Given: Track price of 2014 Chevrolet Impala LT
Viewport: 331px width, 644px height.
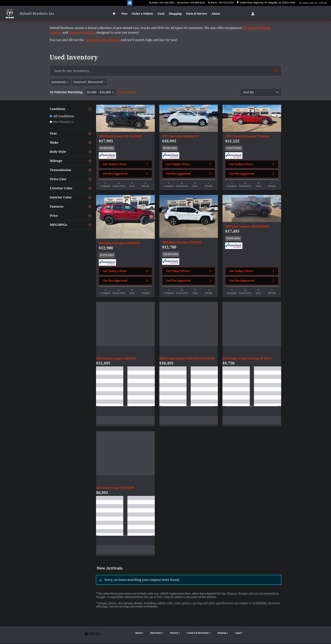Looking at the screenshot, I should point(245,185).
